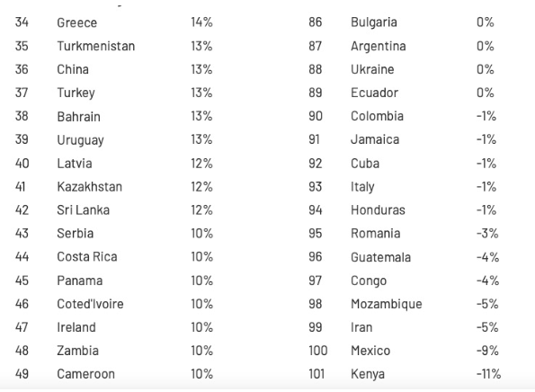Select Argentina's 0% value
535x392 pixels.
[486, 46]
